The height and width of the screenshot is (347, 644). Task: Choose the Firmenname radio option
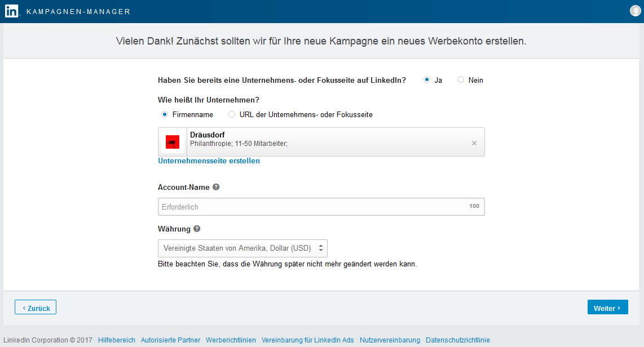[x=165, y=114]
